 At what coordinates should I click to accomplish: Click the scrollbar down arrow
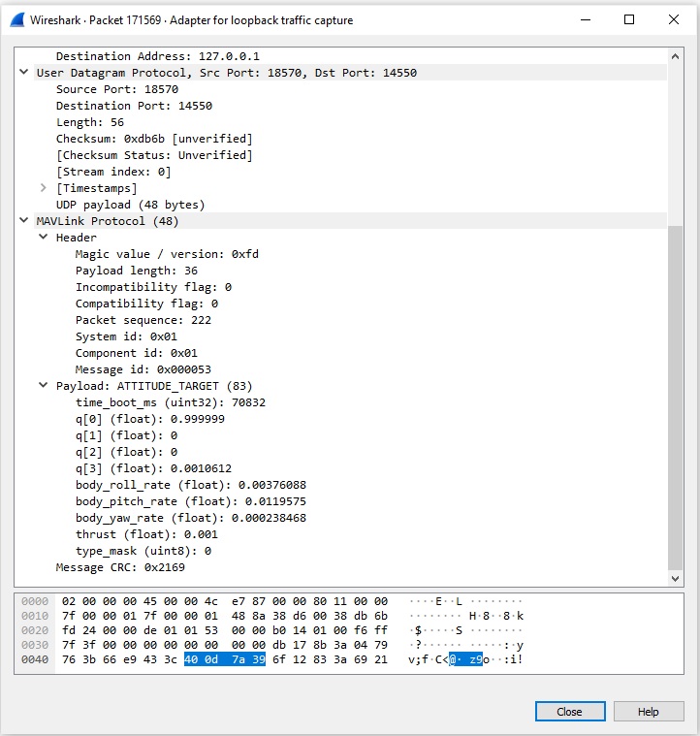click(x=675, y=578)
